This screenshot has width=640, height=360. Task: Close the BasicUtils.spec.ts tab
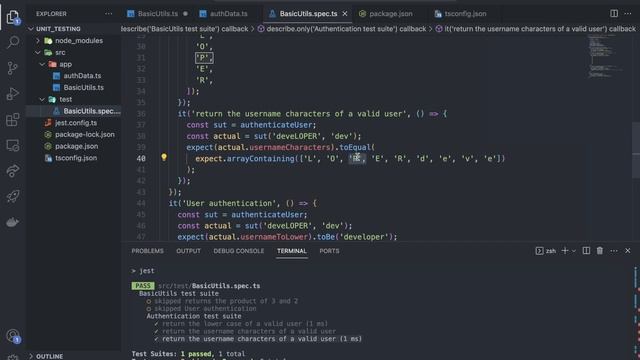point(345,13)
